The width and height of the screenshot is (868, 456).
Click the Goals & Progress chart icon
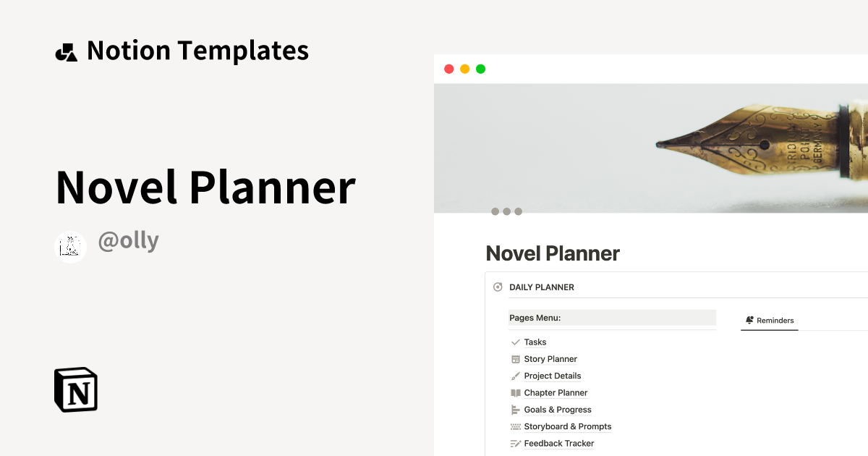pyautogui.click(x=516, y=410)
